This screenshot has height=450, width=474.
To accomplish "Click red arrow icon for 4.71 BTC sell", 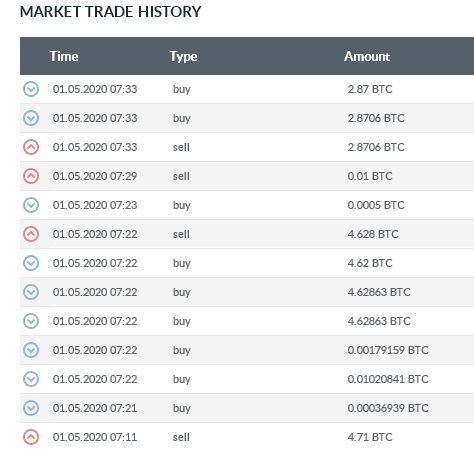I will (31, 437).
